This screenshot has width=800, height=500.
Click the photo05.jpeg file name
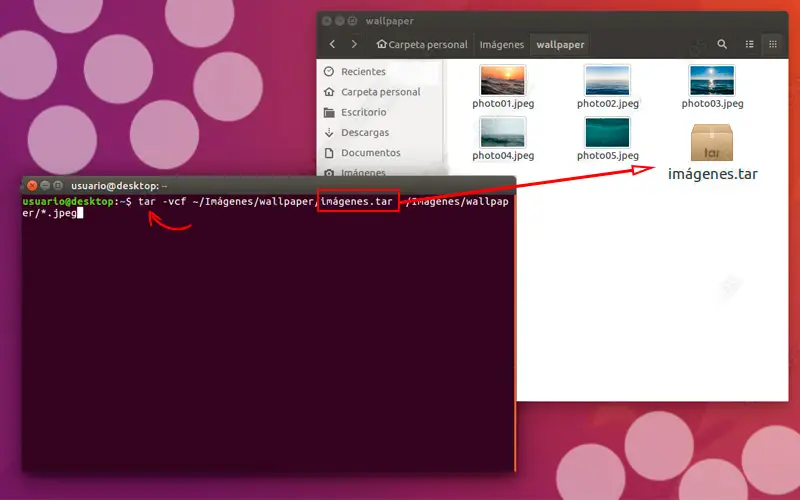pyautogui.click(x=608, y=156)
